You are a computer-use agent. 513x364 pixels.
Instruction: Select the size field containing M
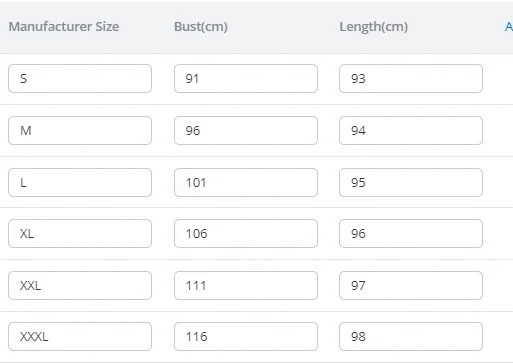coord(80,131)
